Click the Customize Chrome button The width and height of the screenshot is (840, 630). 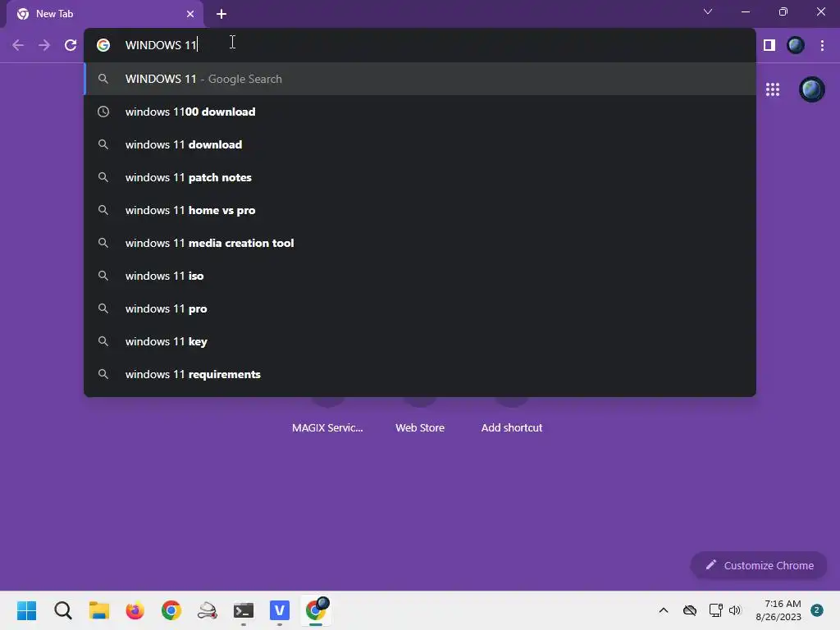pos(759,565)
